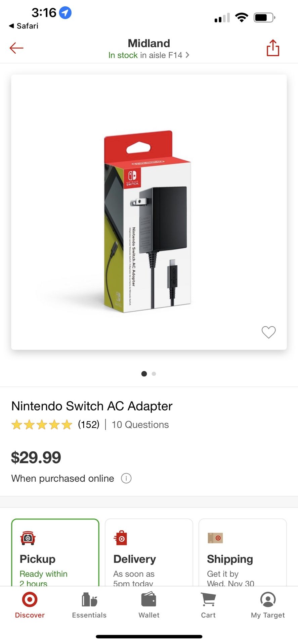Tap the back arrow to return
This screenshot has height=644, width=298.
pos(16,48)
